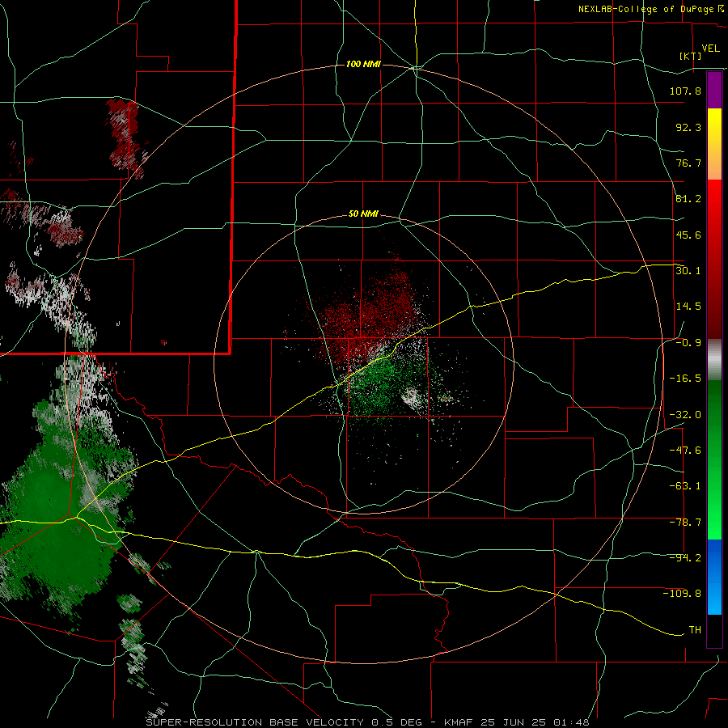Select the -32.0 scale value

(685, 415)
